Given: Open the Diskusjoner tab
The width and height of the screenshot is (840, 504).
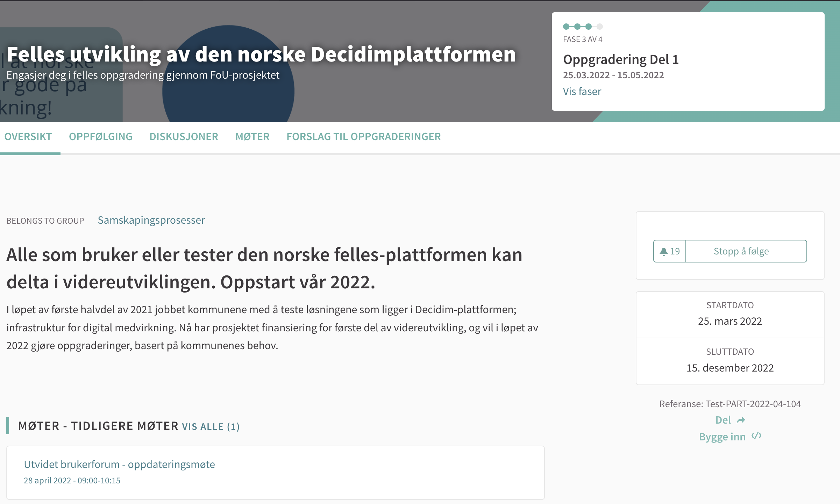Looking at the screenshot, I should pos(184,136).
